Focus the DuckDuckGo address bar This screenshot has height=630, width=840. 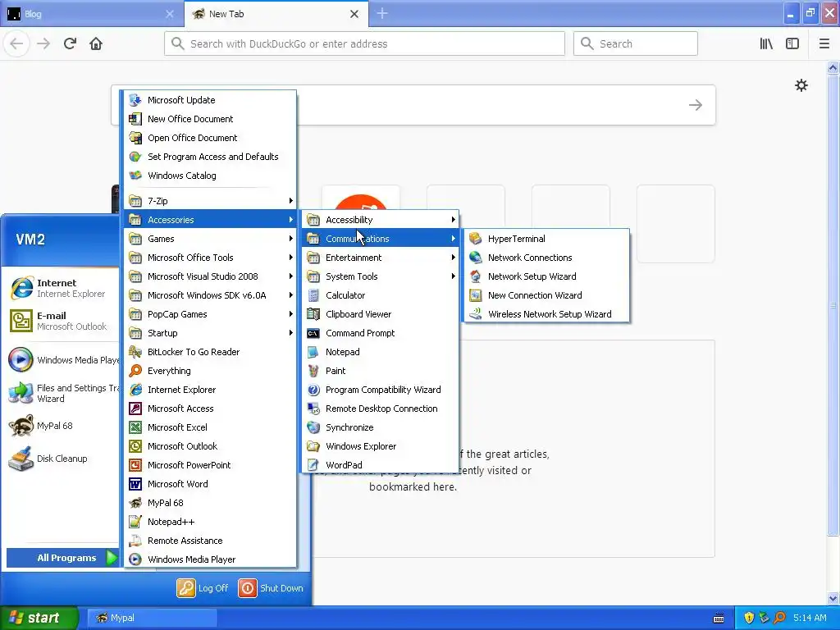[x=364, y=43]
